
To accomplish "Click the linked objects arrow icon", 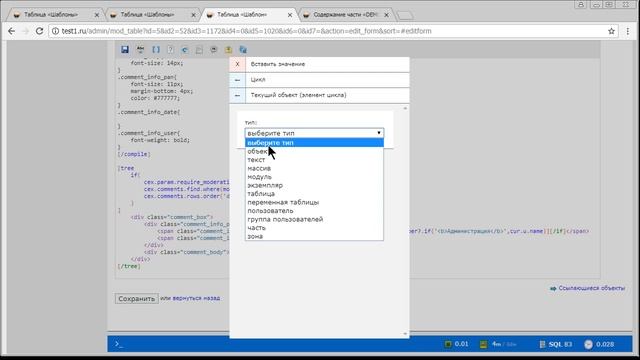I will point(553,288).
